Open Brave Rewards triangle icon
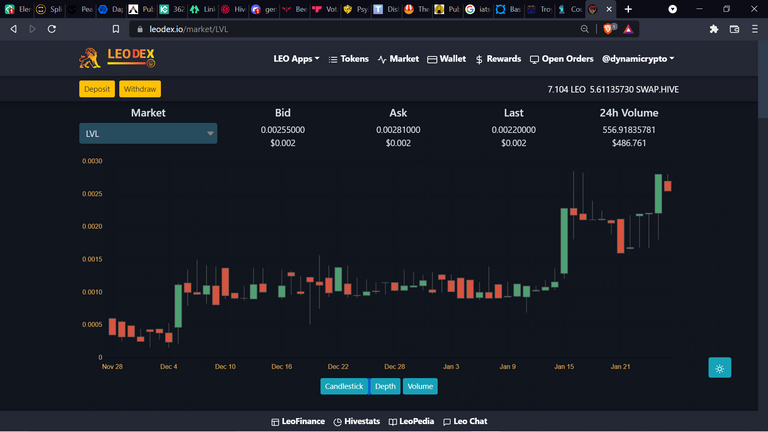The image size is (768, 432). pos(628,29)
